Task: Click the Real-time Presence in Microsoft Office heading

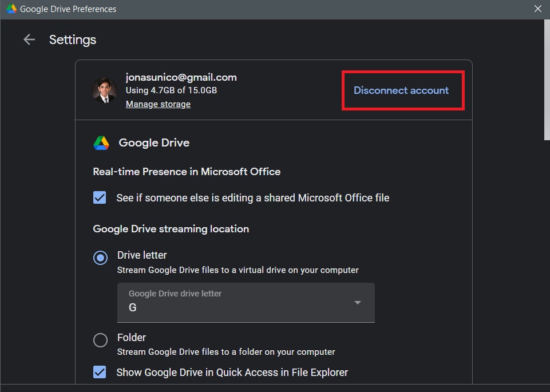Action: (x=187, y=172)
